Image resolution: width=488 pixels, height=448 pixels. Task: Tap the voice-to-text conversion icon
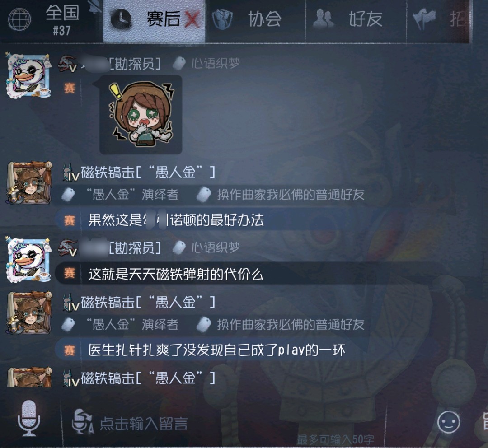click(82, 421)
